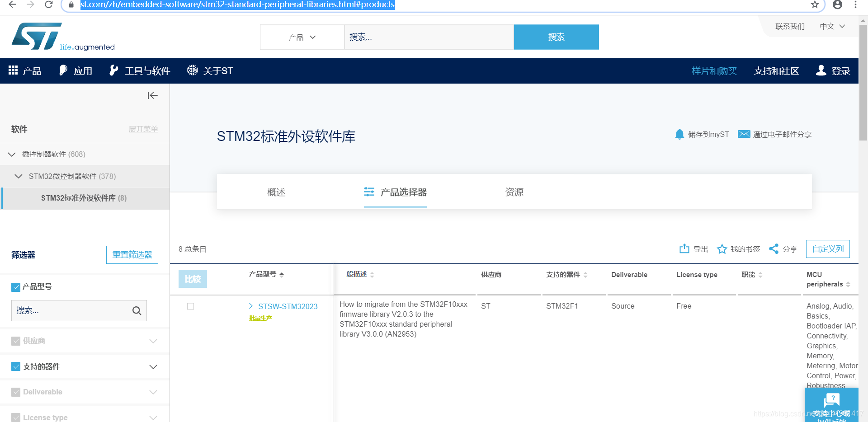Open the 产品 search category dropdown
Viewport: 868px width, 422px height.
[x=302, y=37]
